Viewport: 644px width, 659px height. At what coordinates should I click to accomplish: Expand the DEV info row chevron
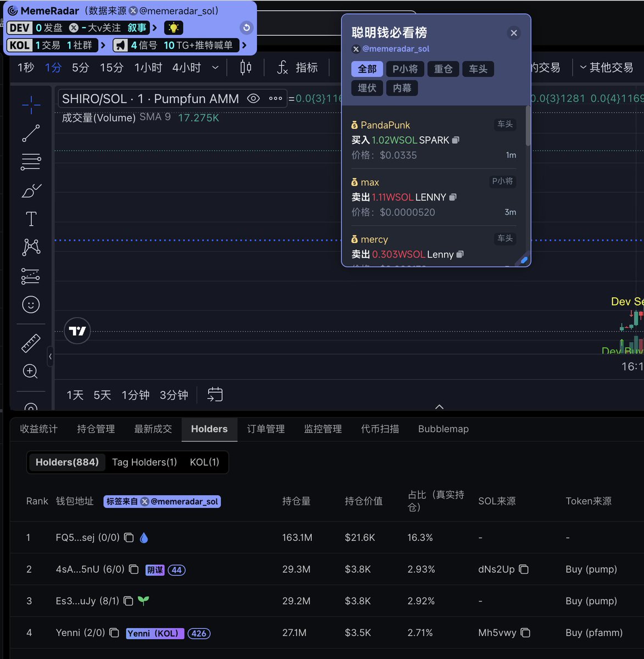(x=154, y=27)
